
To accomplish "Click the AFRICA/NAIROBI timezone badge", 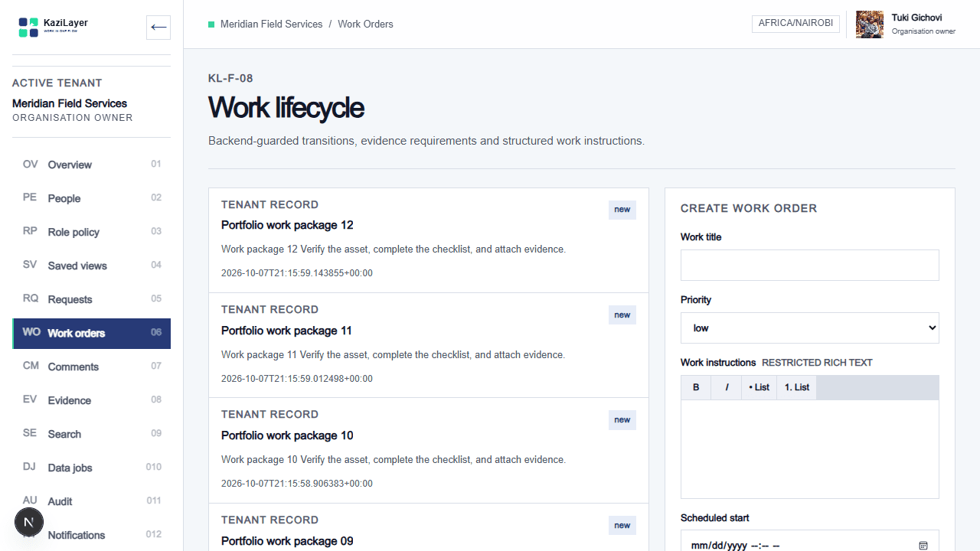I will pos(795,24).
